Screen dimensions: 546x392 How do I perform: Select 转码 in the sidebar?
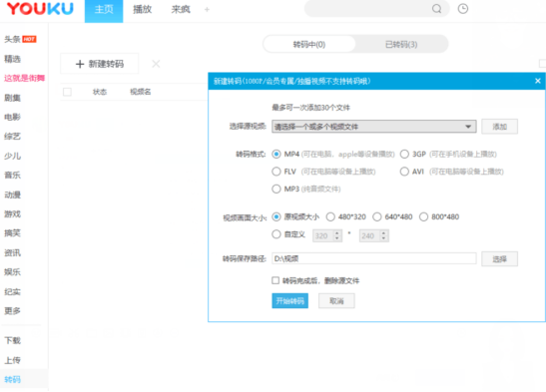[13, 379]
